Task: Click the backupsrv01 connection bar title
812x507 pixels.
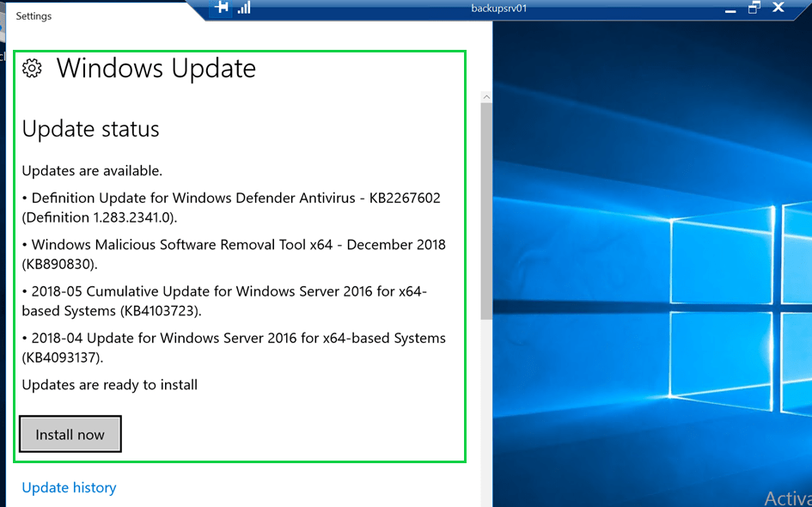Action: pos(498,9)
